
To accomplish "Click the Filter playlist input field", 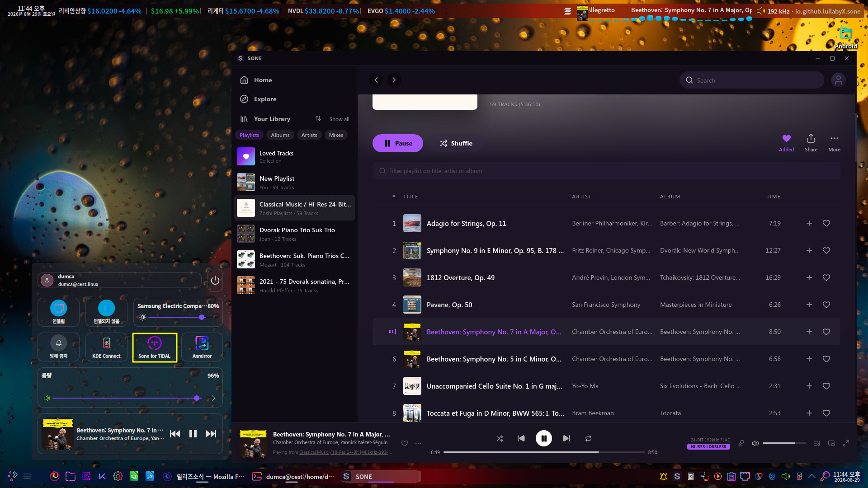I will (606, 171).
